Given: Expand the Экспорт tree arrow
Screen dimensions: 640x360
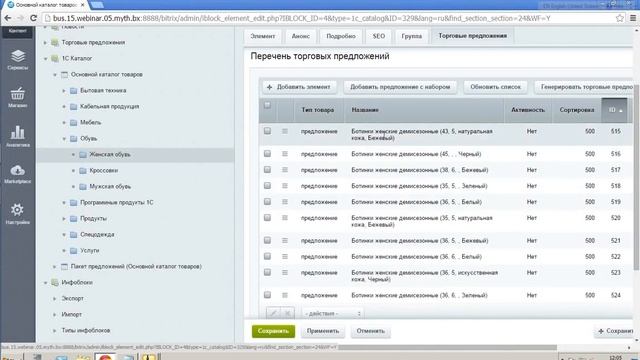Looking at the screenshot, I should click(54, 299).
